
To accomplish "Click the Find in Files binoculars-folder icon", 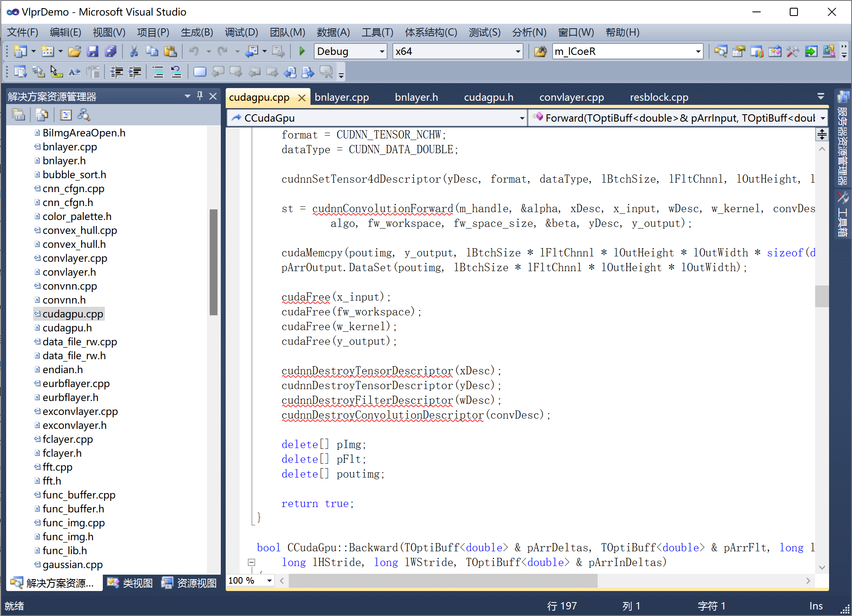I will click(x=540, y=51).
